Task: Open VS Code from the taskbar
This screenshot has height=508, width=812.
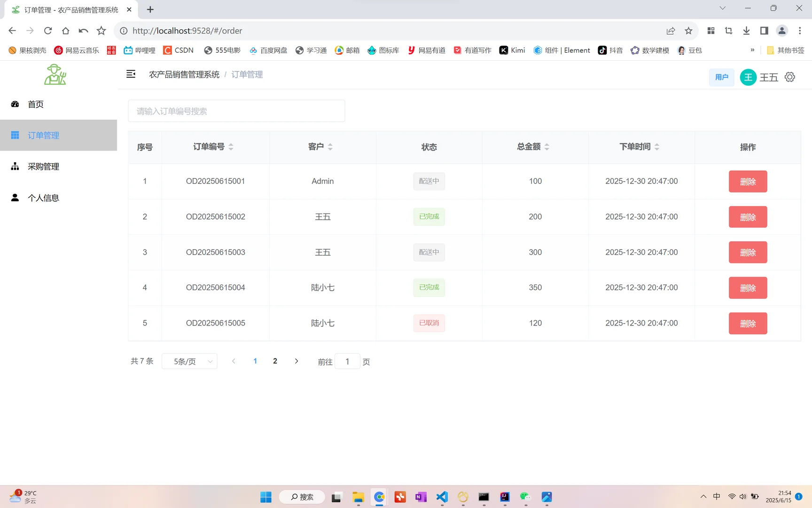Action: coord(441,497)
